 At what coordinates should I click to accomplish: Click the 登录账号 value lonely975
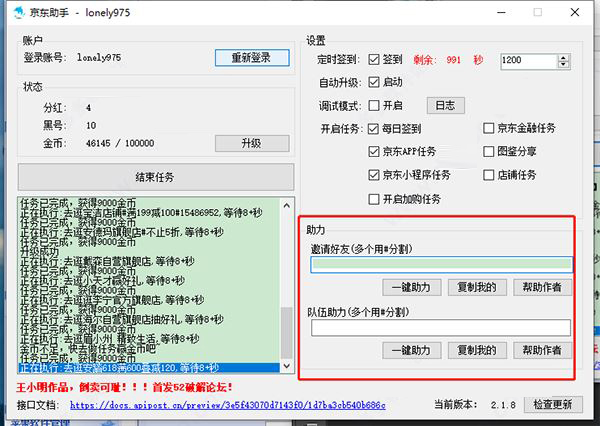point(99,58)
